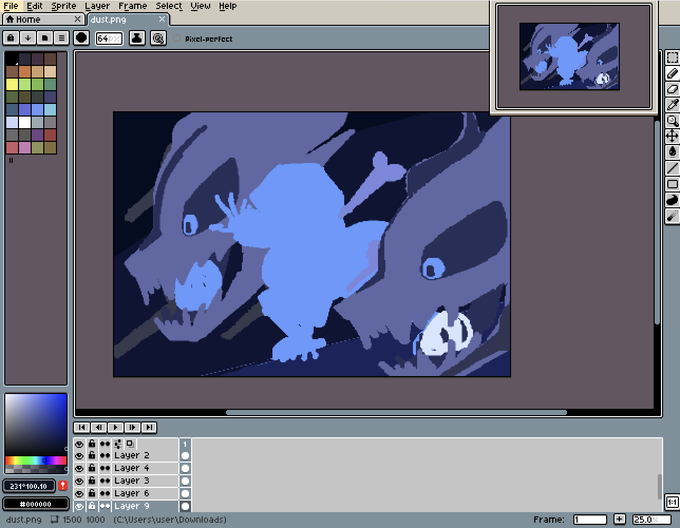This screenshot has height=528, width=680.
Task: Click the timeline header lock-all icon
Action: click(x=92, y=444)
